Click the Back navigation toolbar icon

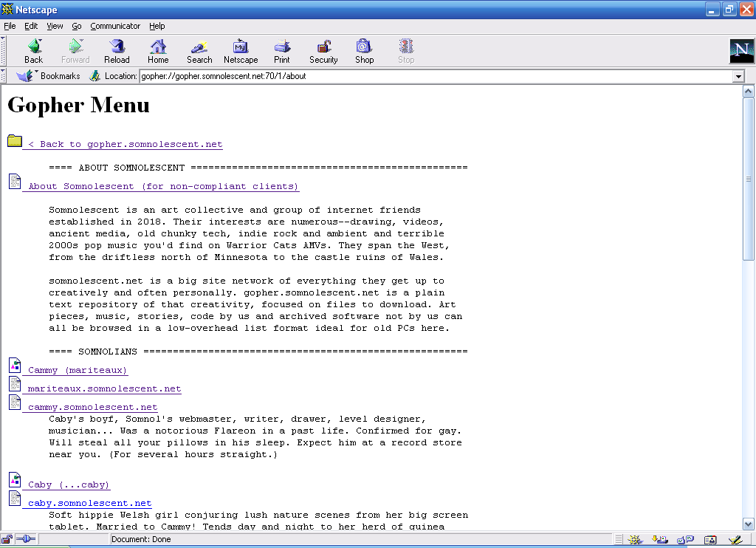click(x=33, y=51)
